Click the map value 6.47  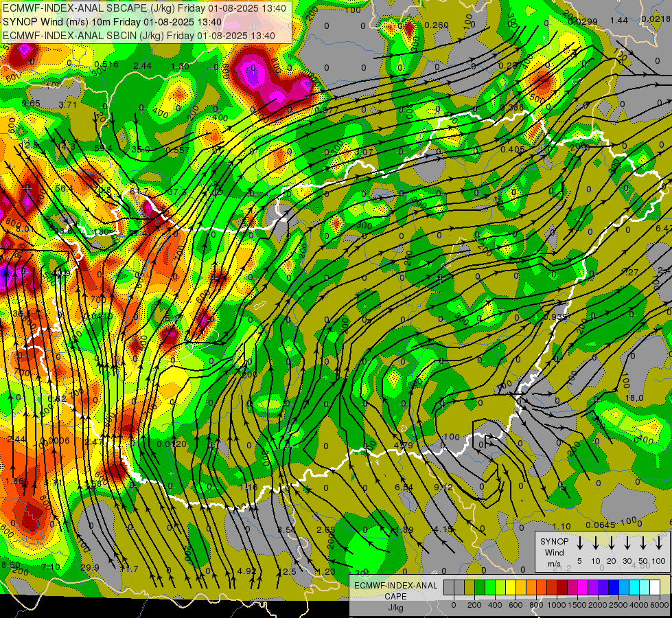pyautogui.click(x=664, y=229)
